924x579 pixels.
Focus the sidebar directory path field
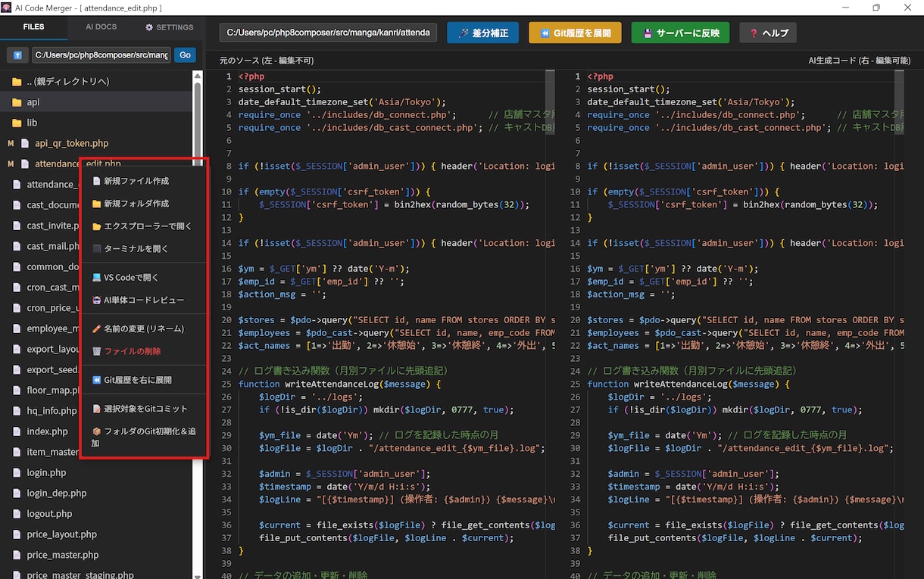101,55
